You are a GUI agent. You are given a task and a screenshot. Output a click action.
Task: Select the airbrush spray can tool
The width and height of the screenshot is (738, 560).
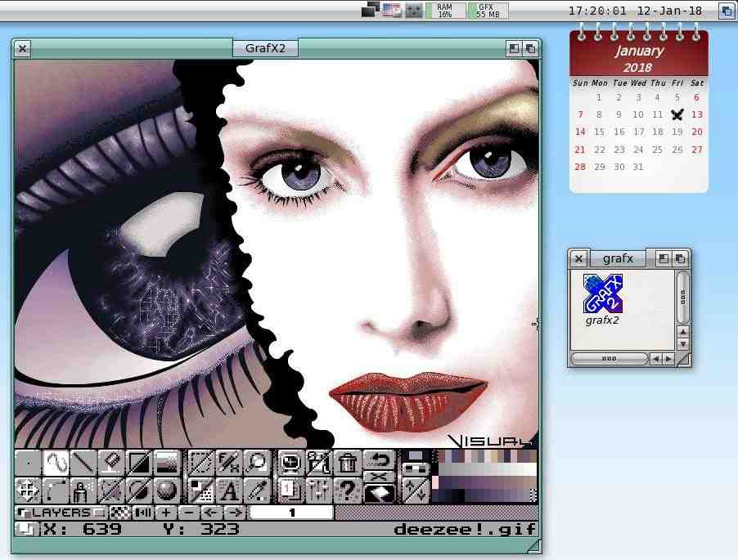pyautogui.click(x=83, y=491)
